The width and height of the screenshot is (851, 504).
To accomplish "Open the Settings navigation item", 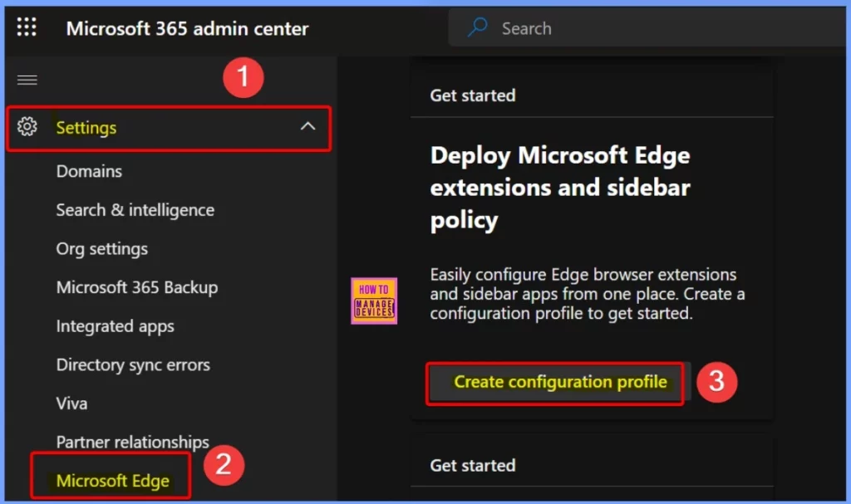I will 169,128.
